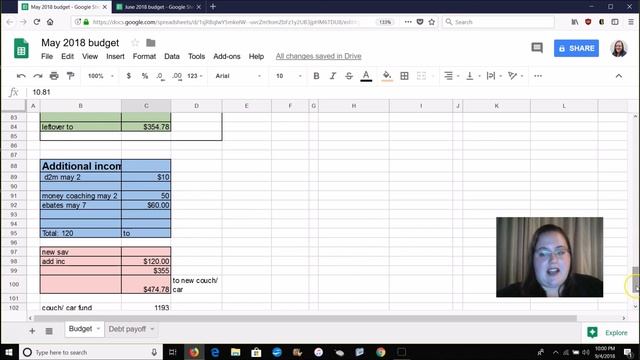Select the paint format tool
This screenshot has width=640, height=360.
click(71, 76)
